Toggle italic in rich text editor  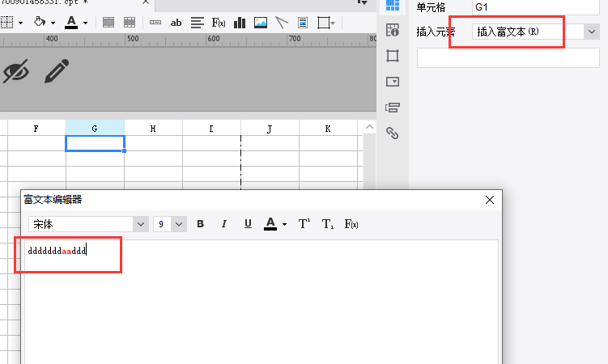pos(224,224)
